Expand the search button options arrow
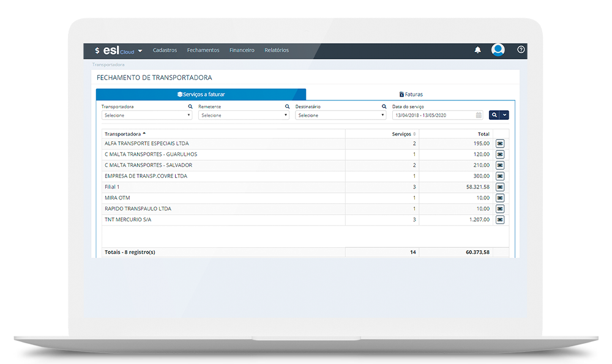 click(x=505, y=115)
